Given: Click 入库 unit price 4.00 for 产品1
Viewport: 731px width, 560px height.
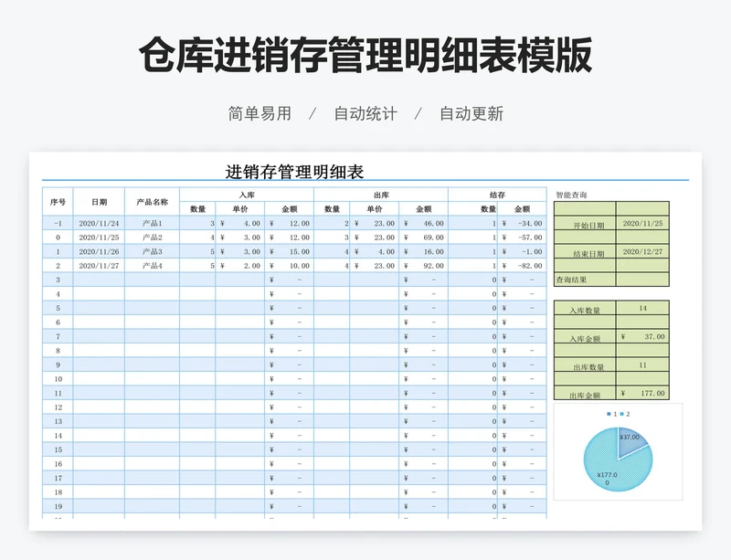Looking at the screenshot, I should click(240, 223).
